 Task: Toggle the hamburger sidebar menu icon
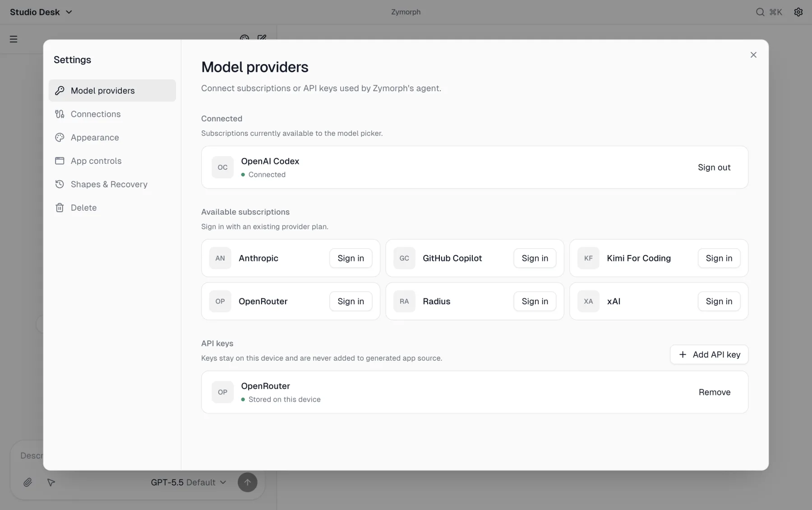click(14, 39)
